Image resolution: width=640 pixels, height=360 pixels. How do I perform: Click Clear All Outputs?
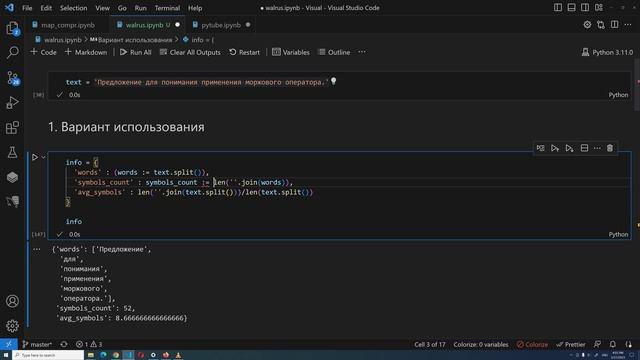point(190,52)
